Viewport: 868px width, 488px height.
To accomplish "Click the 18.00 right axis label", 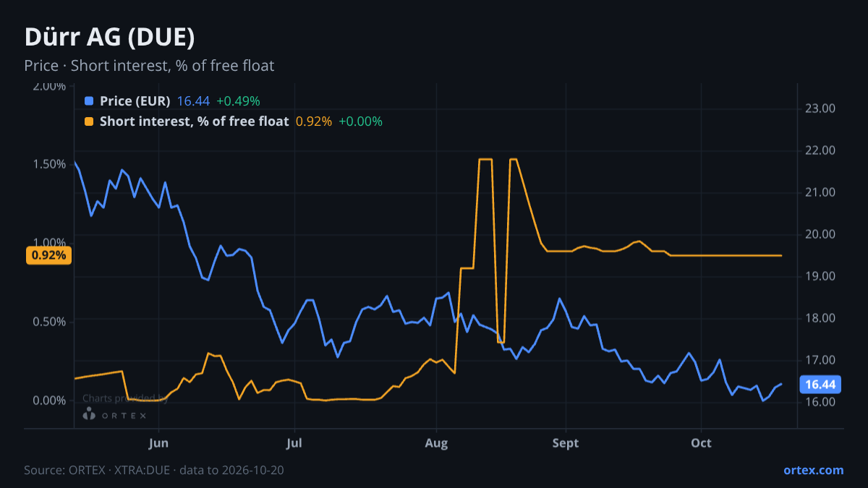I will pos(820,318).
